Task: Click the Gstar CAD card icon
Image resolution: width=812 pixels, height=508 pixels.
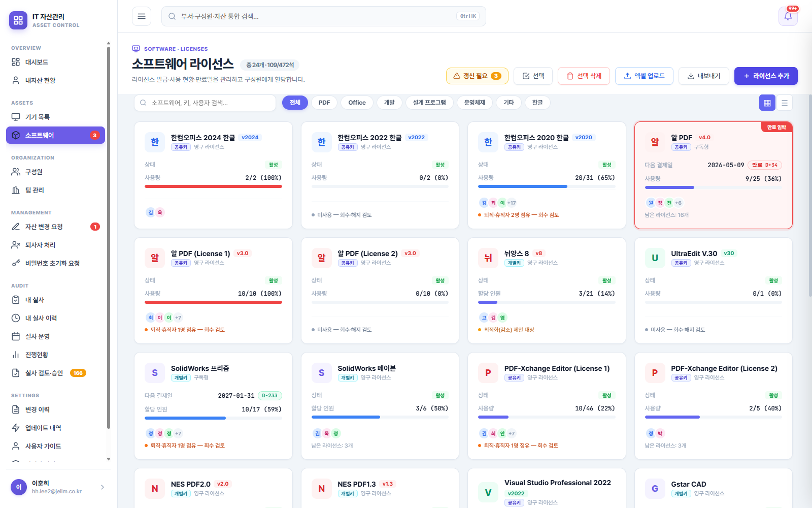Action: [x=655, y=489]
